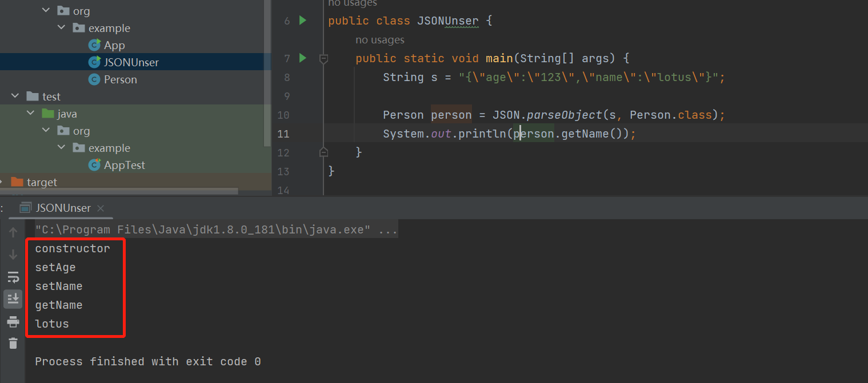Collapse the main method using its fold marker
868x383 pixels.
click(323, 58)
